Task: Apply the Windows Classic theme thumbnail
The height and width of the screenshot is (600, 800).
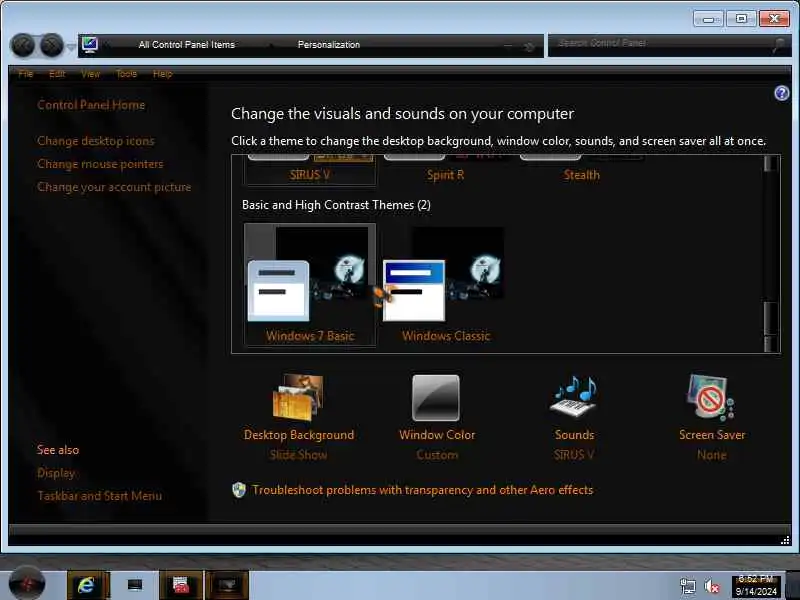Action: (443, 274)
